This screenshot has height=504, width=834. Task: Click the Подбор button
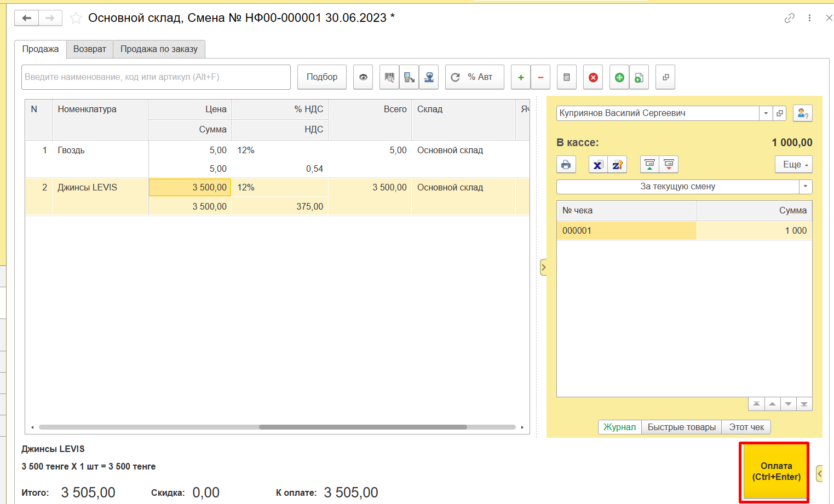click(x=322, y=77)
